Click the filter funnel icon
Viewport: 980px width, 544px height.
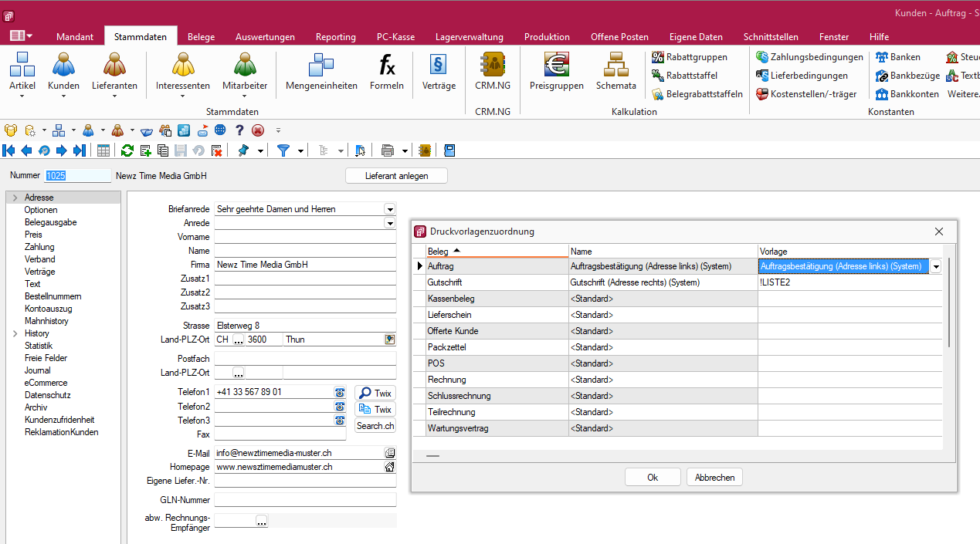pyautogui.click(x=283, y=150)
